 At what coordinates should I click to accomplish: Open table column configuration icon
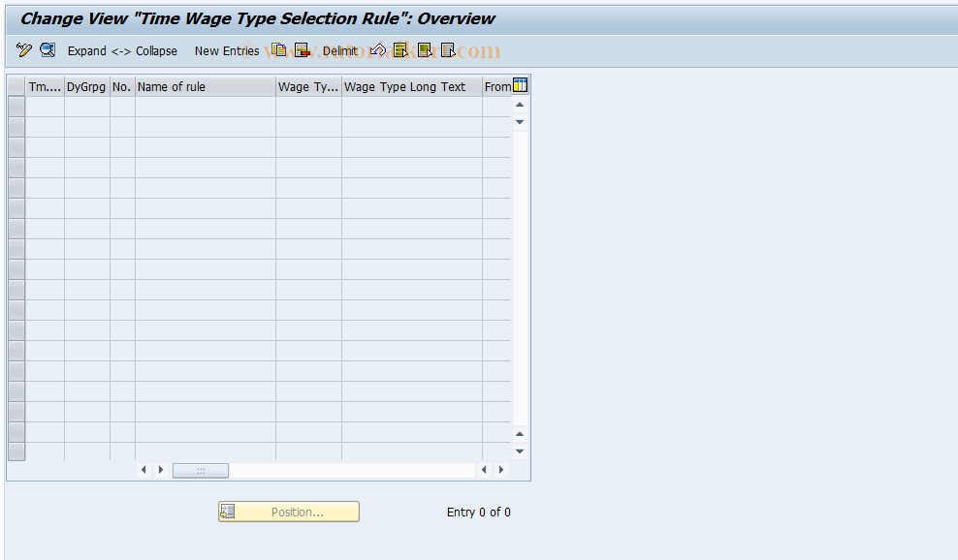pos(520,85)
